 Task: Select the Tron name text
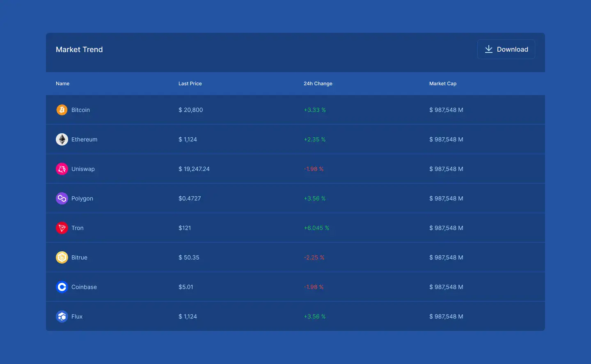[x=78, y=228]
